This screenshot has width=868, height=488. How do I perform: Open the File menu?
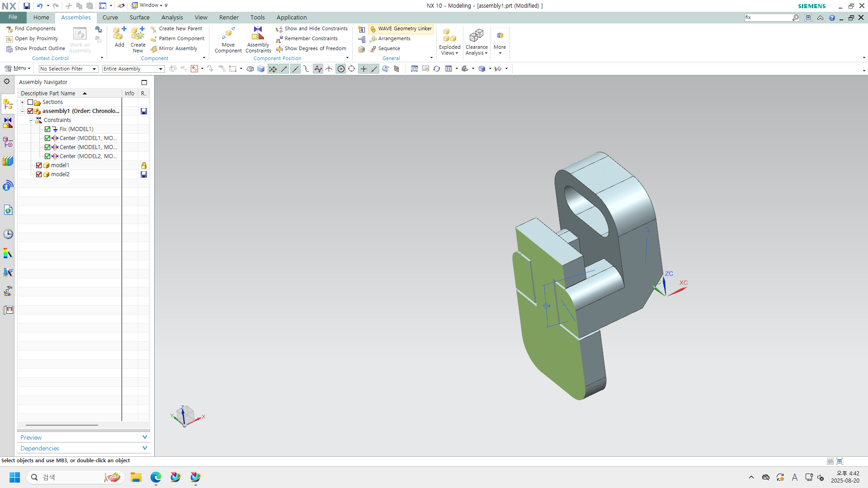[13, 17]
